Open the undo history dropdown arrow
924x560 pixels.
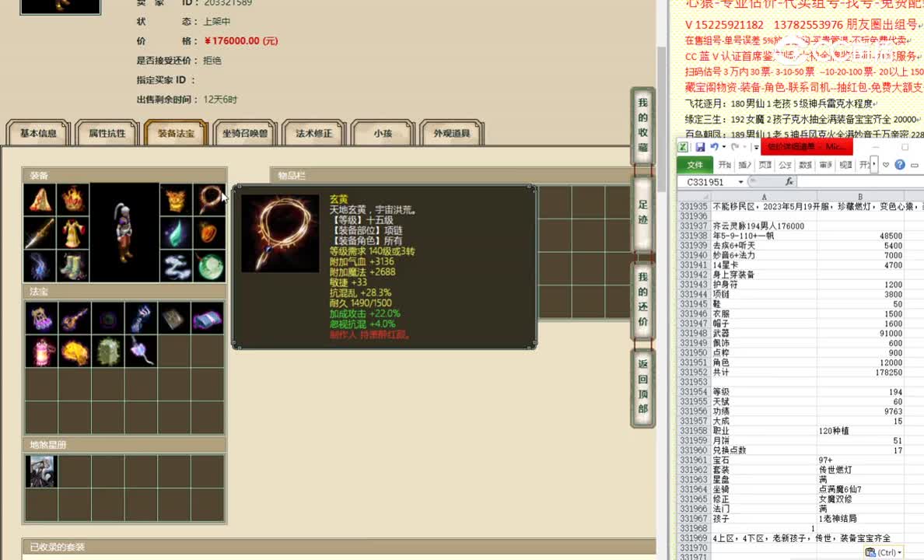(x=723, y=147)
